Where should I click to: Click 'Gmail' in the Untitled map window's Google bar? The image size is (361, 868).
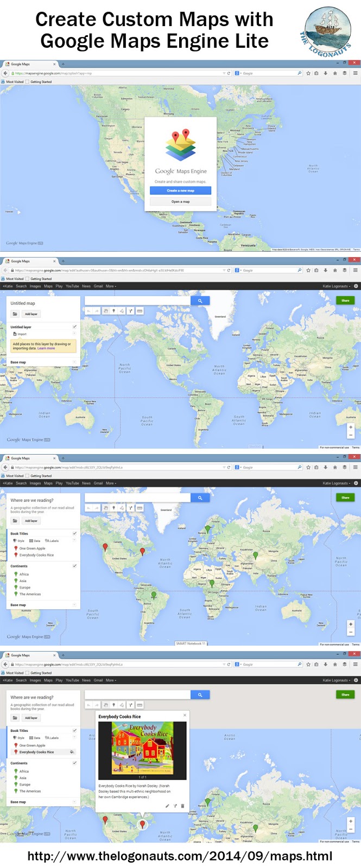click(x=98, y=286)
